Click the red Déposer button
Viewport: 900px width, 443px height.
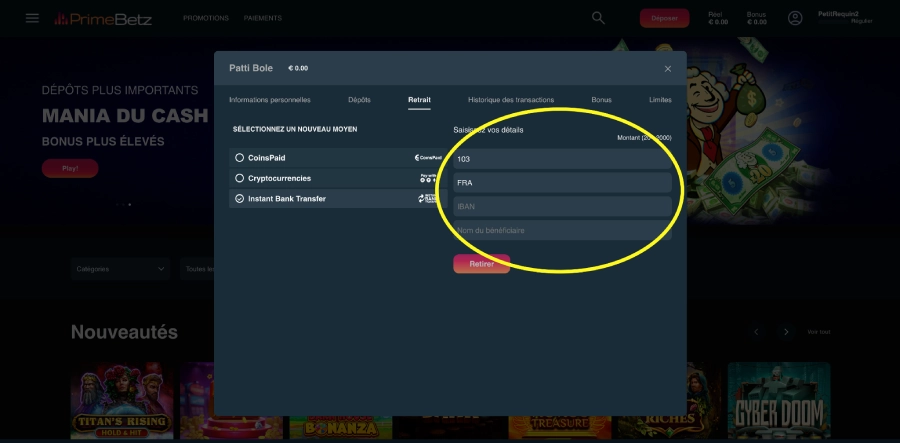click(x=664, y=18)
